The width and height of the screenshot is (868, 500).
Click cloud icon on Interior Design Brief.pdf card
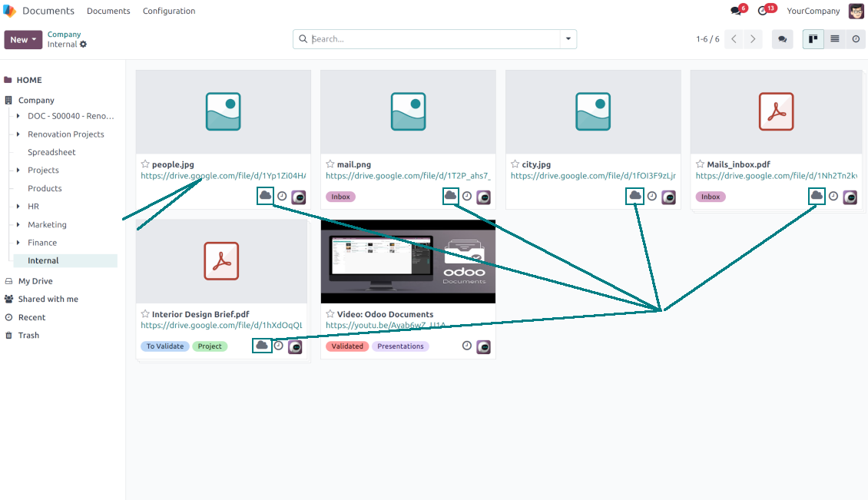[x=262, y=345]
